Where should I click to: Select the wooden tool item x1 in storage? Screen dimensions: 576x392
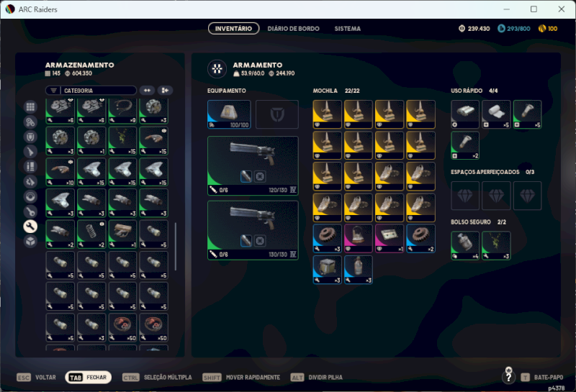pyautogui.click(x=122, y=234)
